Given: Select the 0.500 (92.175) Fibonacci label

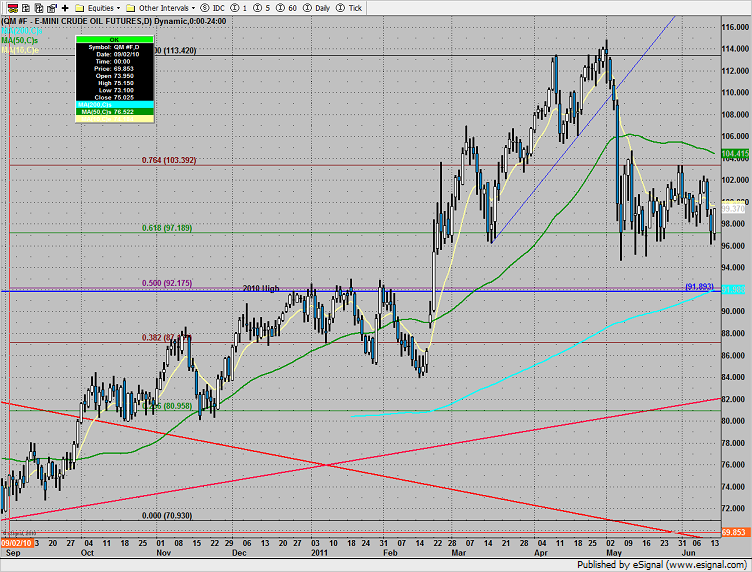Looking at the screenshot, I should (167, 283).
